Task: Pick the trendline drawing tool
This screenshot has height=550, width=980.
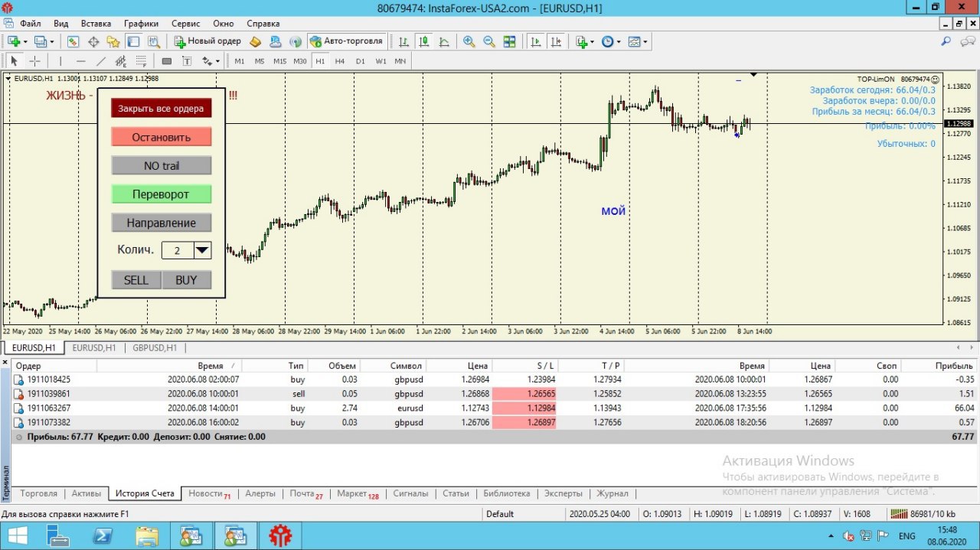Action: [x=101, y=61]
